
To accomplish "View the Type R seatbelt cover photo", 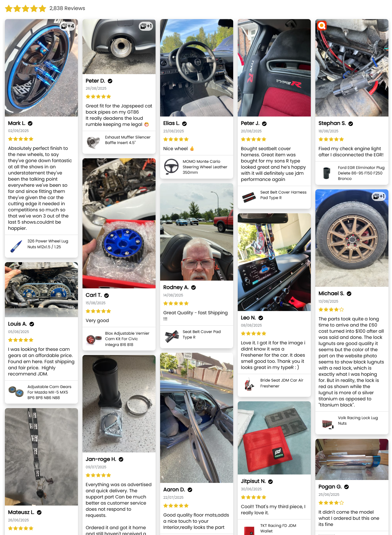I will 274,68.
